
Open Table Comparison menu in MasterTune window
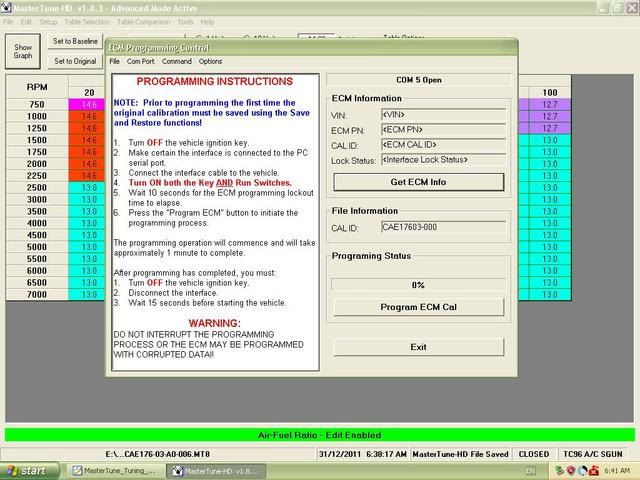(143, 22)
